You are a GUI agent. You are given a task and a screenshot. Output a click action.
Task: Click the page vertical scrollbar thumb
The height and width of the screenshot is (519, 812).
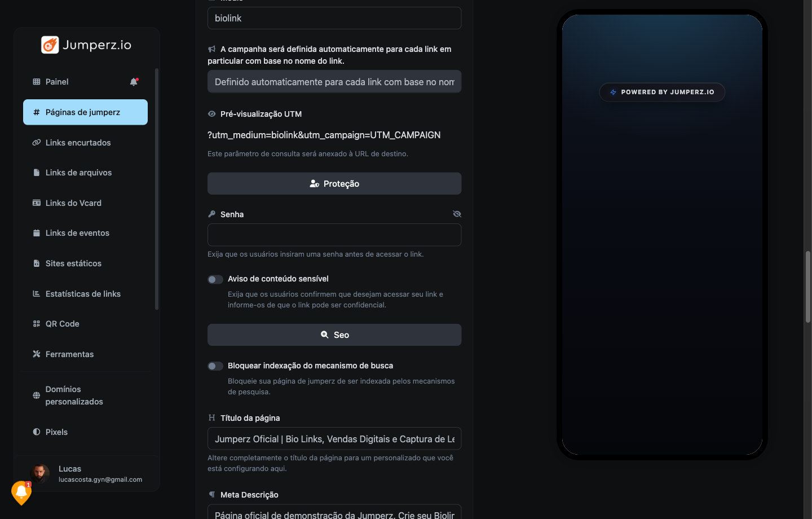(808, 287)
